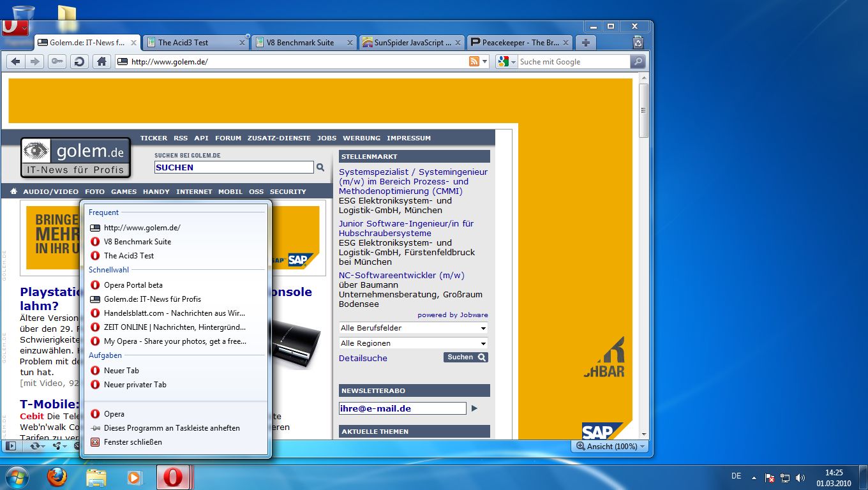Select 'Neuer privater Tab' with its Opera icon
The height and width of the screenshot is (490, 868).
click(134, 384)
